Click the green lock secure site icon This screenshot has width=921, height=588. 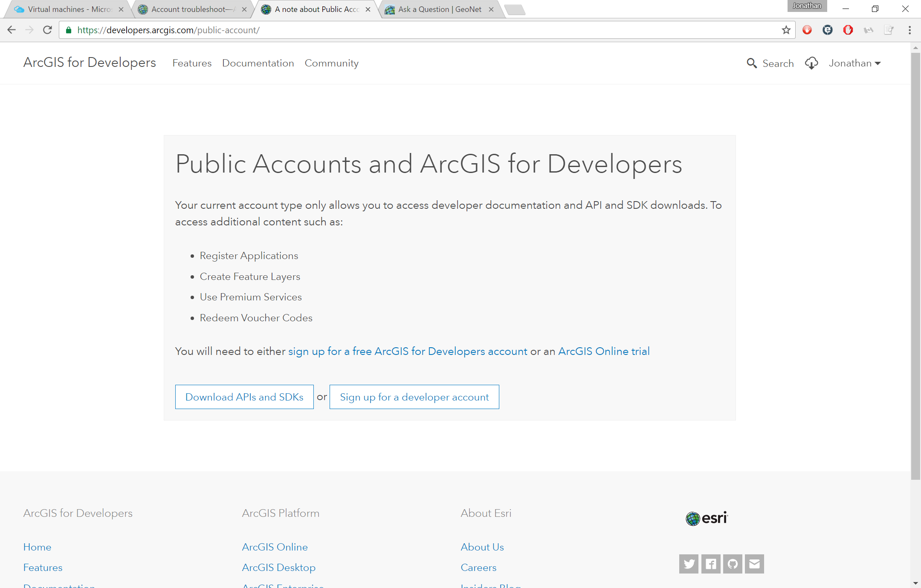pos(69,30)
